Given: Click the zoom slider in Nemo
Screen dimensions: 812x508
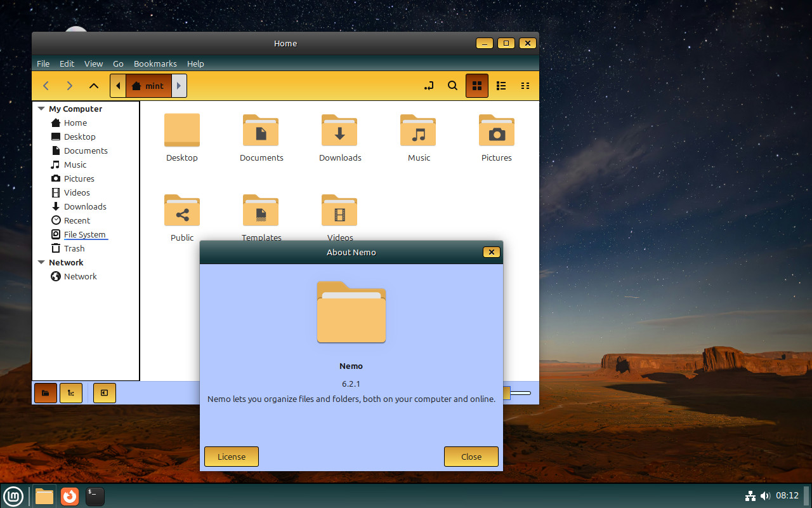Looking at the screenshot, I should click(518, 393).
